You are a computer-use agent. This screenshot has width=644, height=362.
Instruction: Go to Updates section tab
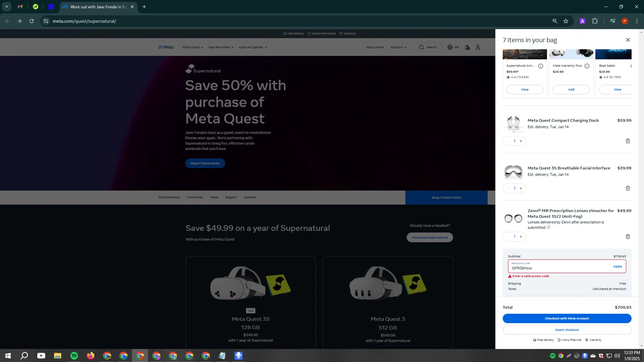[250, 198]
